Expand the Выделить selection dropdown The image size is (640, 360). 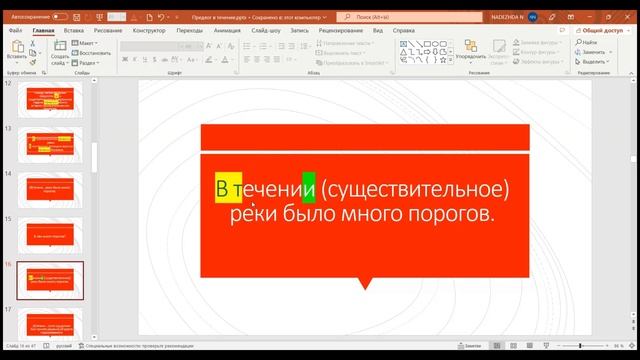(592, 62)
